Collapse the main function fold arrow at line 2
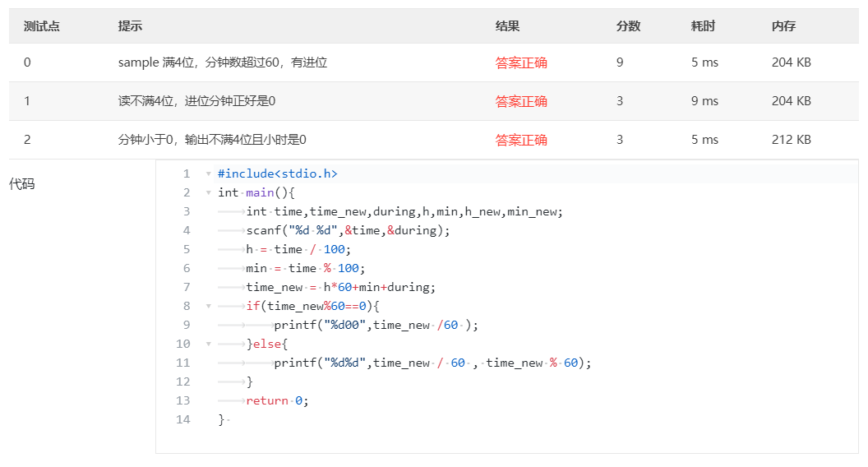Image resolution: width=868 pixels, height=467 pixels. point(209,192)
